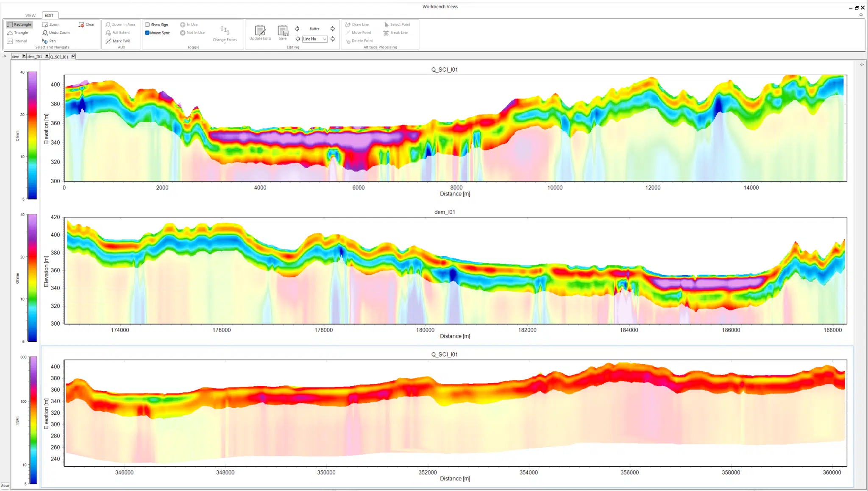Enable the Show Sign checkbox
The image size is (868, 491).
click(x=147, y=25)
